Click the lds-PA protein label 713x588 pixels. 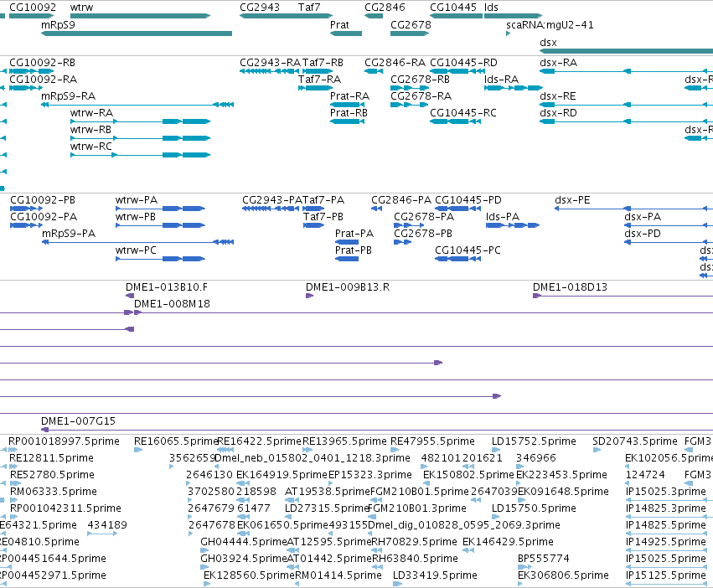pyautogui.click(x=503, y=216)
